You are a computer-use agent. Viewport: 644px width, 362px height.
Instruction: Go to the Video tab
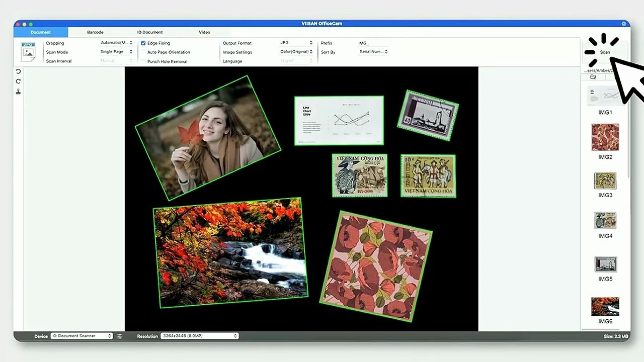(204, 32)
